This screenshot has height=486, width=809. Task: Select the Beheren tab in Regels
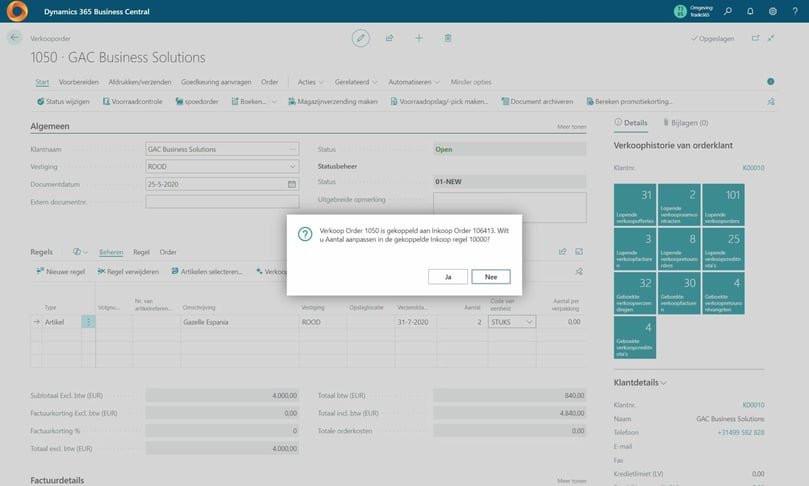click(111, 252)
